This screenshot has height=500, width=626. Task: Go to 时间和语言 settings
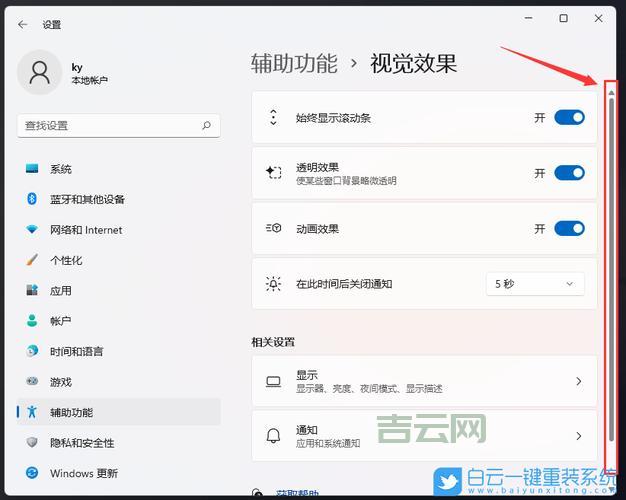click(119, 351)
